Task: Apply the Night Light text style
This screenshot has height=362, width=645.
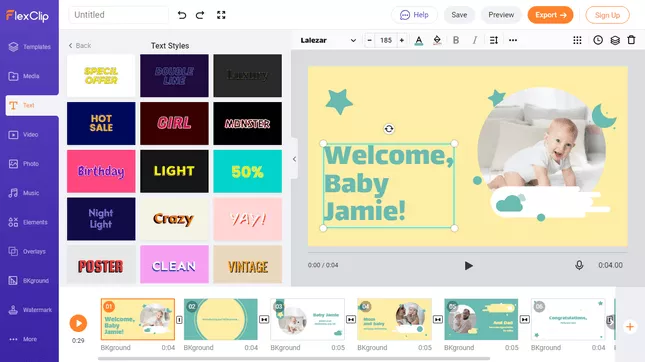Action: pyautogui.click(x=101, y=219)
